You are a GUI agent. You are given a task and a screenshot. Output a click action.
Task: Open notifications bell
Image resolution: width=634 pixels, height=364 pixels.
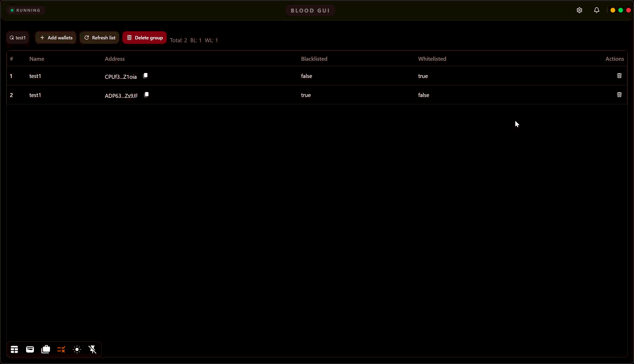[597, 10]
